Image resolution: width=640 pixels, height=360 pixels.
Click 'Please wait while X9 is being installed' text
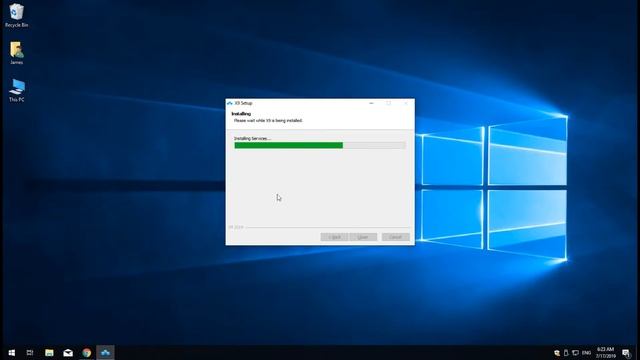tap(268, 121)
